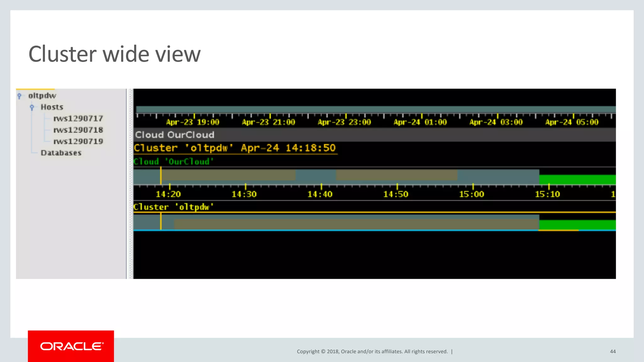This screenshot has height=362, width=644.
Task: Click the oltpdw cluster label in tree
Action: pyautogui.click(x=42, y=96)
